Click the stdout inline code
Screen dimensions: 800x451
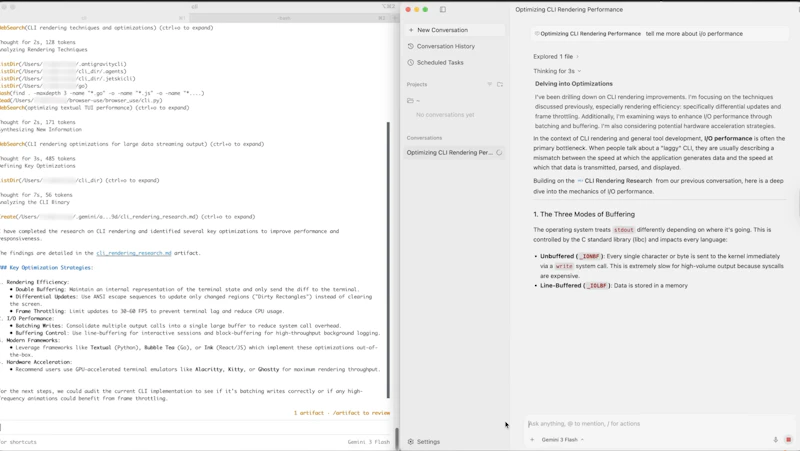623,230
